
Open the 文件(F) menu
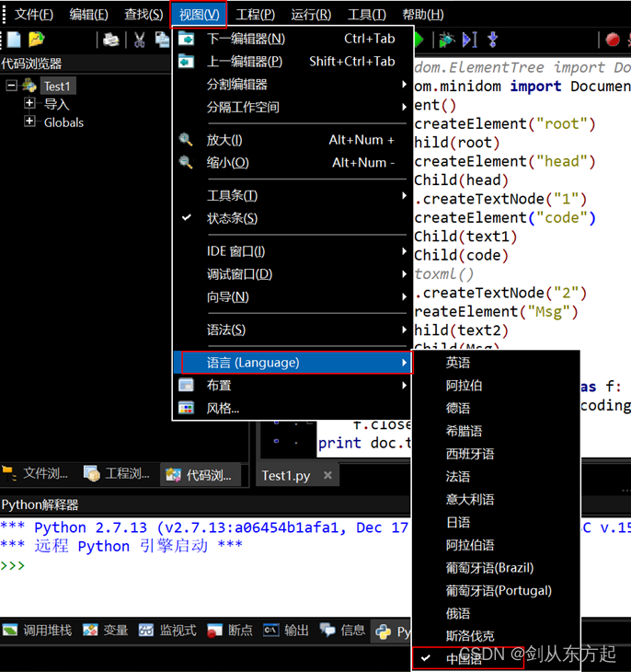(34, 14)
